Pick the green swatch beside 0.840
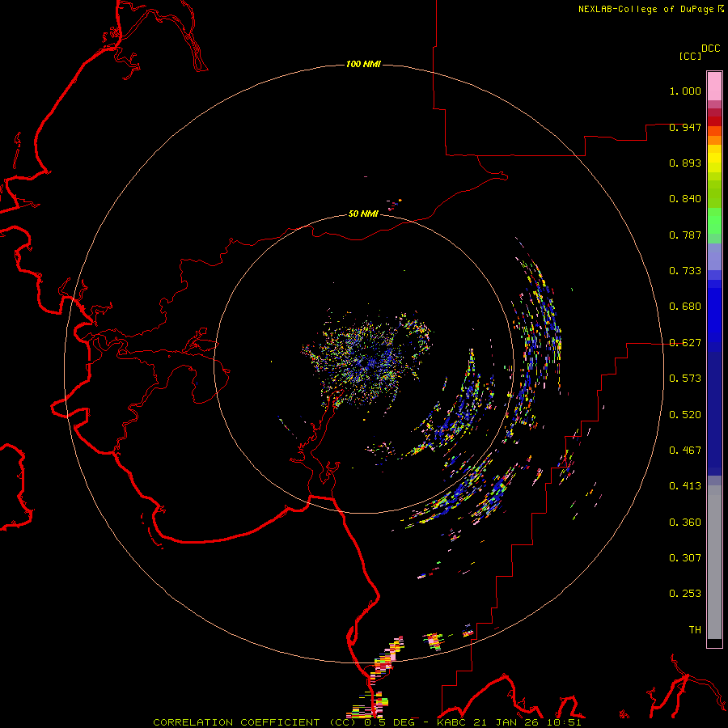 (x=714, y=194)
